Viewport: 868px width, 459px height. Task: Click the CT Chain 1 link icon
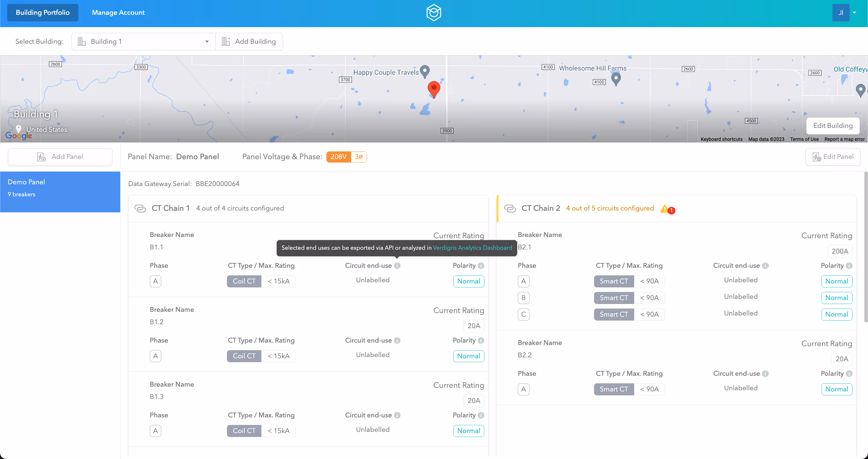[140, 208]
